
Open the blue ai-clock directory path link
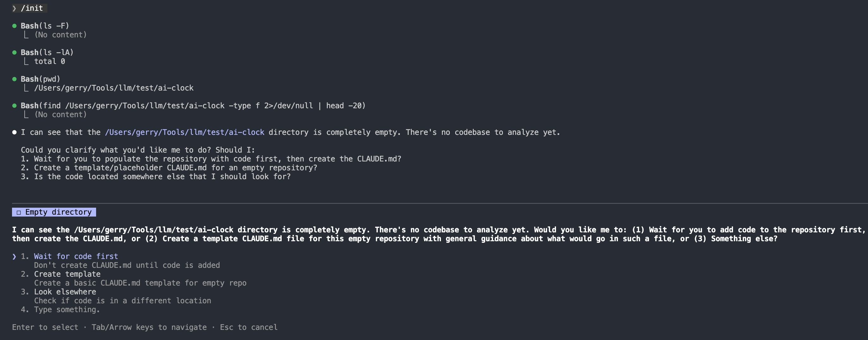[185, 132]
